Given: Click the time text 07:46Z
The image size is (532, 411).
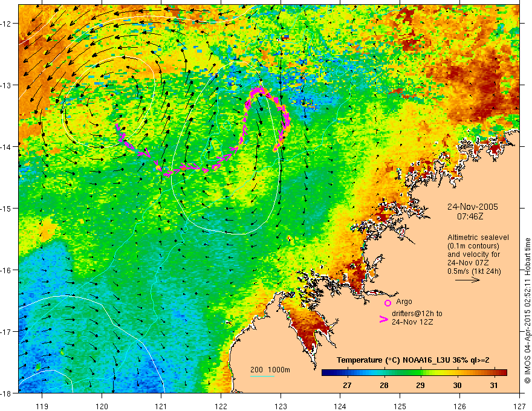Looking at the screenshot, I should (470, 216).
